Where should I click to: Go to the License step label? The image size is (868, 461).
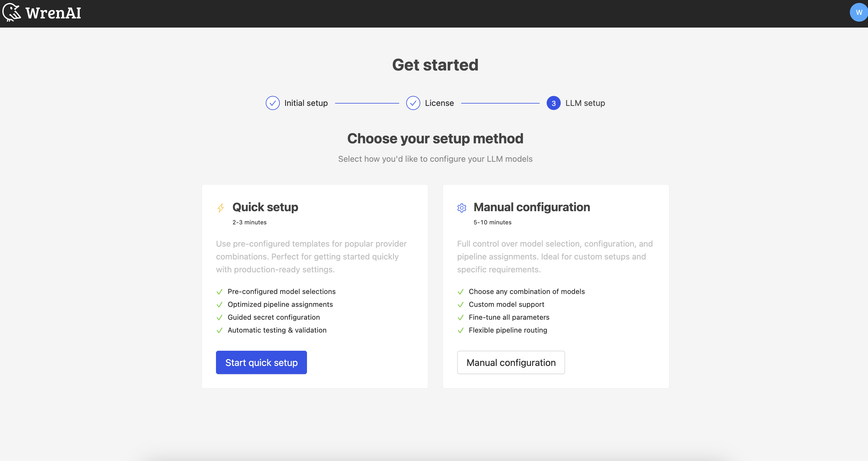(439, 103)
